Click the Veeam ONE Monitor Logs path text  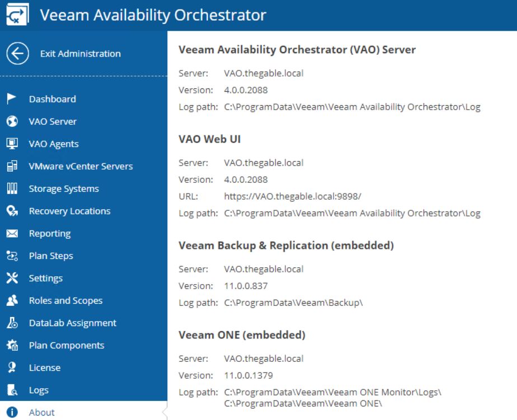[x=332, y=392]
